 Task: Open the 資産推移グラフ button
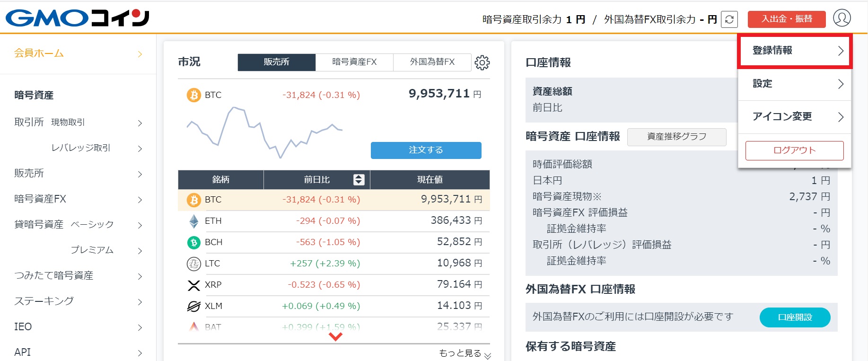(677, 137)
